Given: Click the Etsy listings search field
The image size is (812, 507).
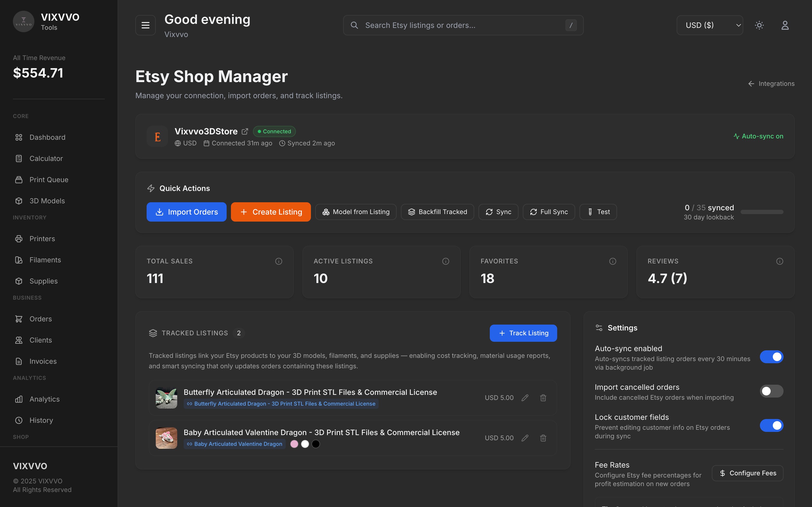Looking at the screenshot, I should [463, 25].
